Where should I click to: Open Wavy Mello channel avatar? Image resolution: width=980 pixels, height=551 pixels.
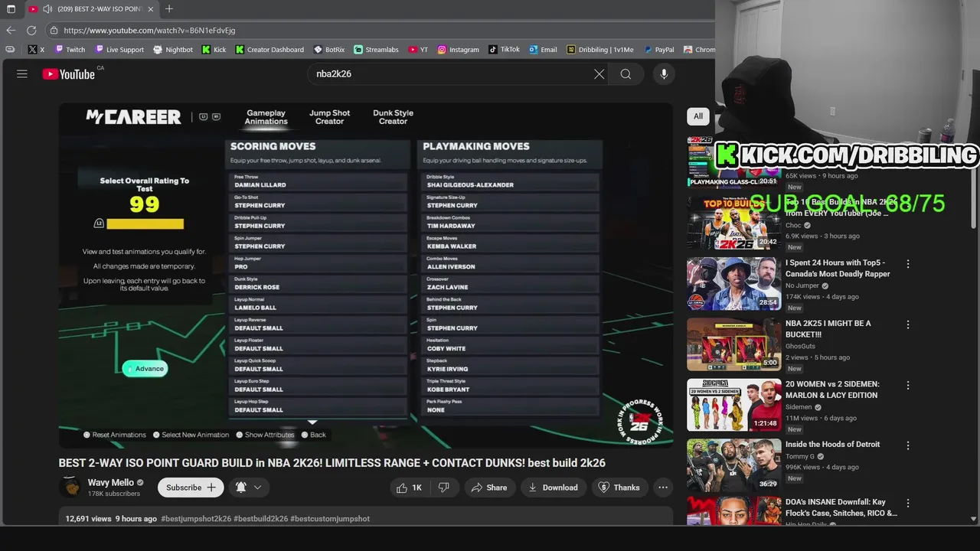point(70,487)
